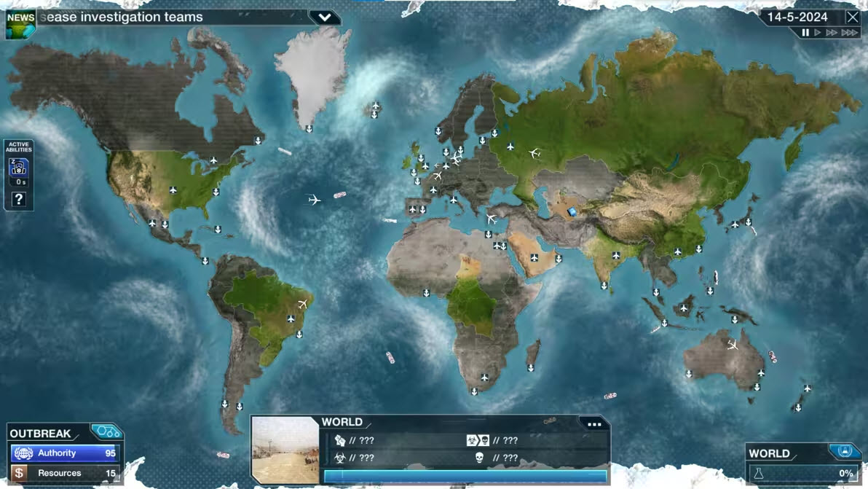Set game speed to normal play
The width and height of the screenshot is (868, 489).
(x=818, y=33)
